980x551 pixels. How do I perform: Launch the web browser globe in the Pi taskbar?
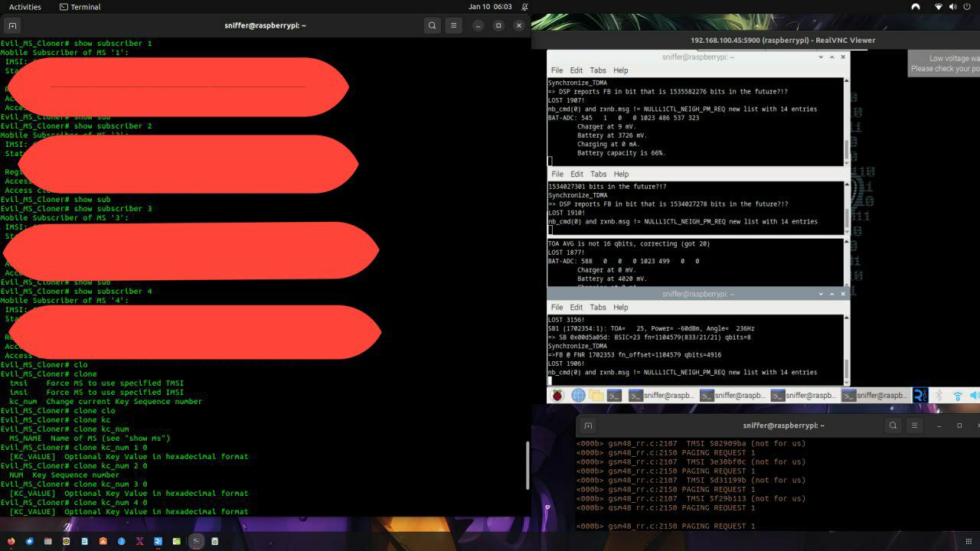(x=578, y=395)
